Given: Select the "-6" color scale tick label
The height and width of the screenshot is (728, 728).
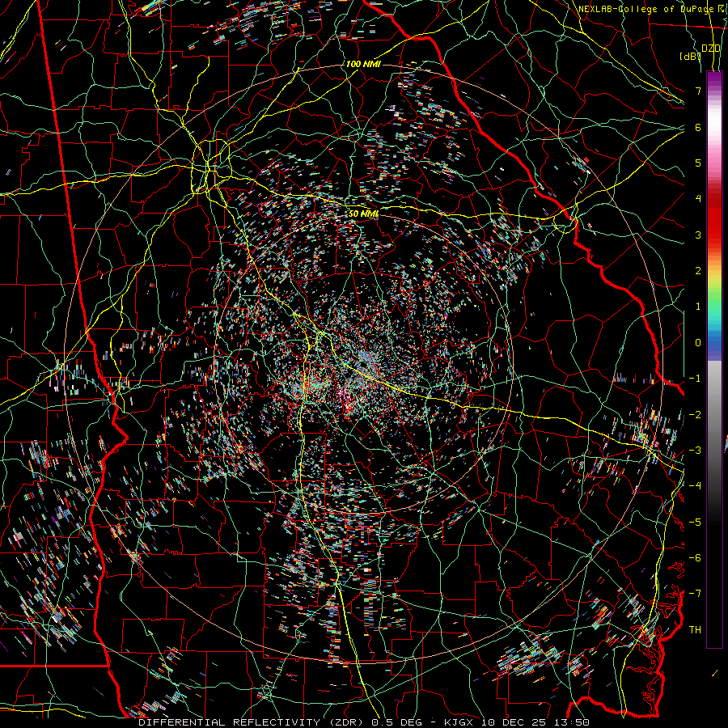Looking at the screenshot, I should click(695, 557).
